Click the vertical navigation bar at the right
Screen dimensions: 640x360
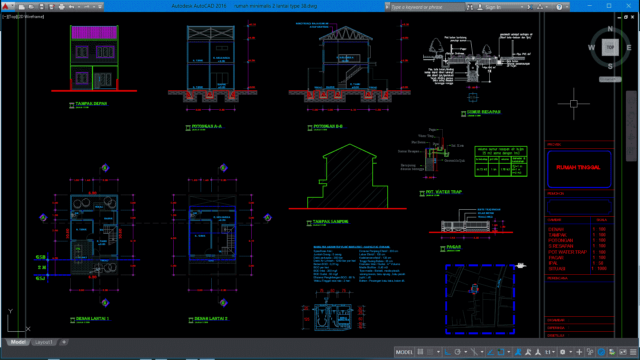(x=631, y=126)
